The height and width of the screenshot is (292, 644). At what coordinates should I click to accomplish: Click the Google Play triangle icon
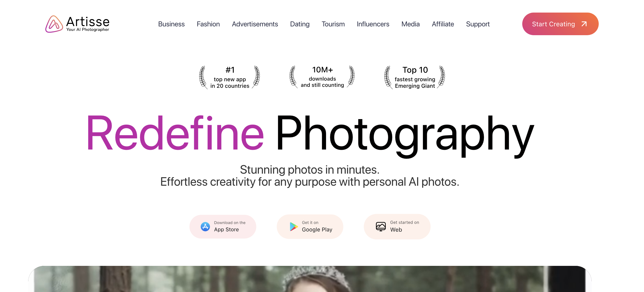[x=293, y=227]
